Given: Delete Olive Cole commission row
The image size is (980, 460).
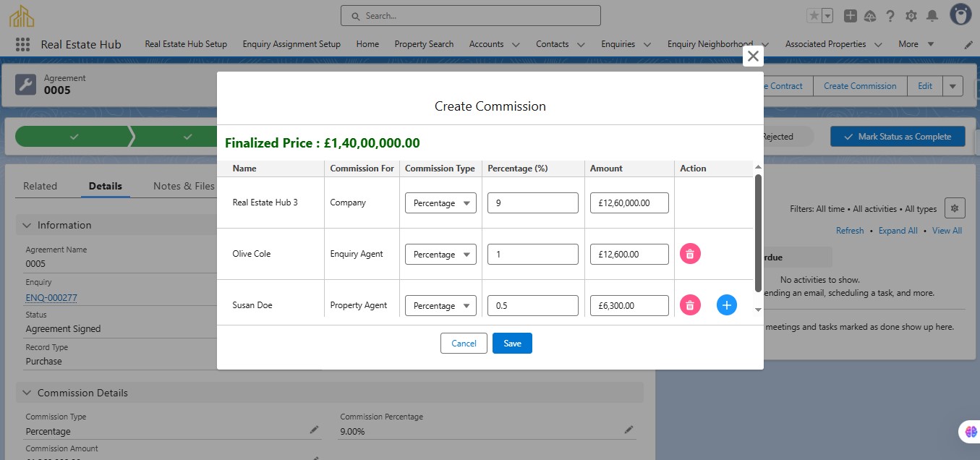Looking at the screenshot, I should [690, 254].
